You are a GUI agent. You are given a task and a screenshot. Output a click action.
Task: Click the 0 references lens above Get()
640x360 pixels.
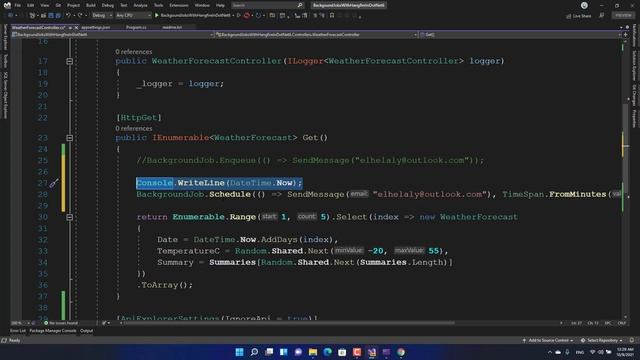(133, 129)
